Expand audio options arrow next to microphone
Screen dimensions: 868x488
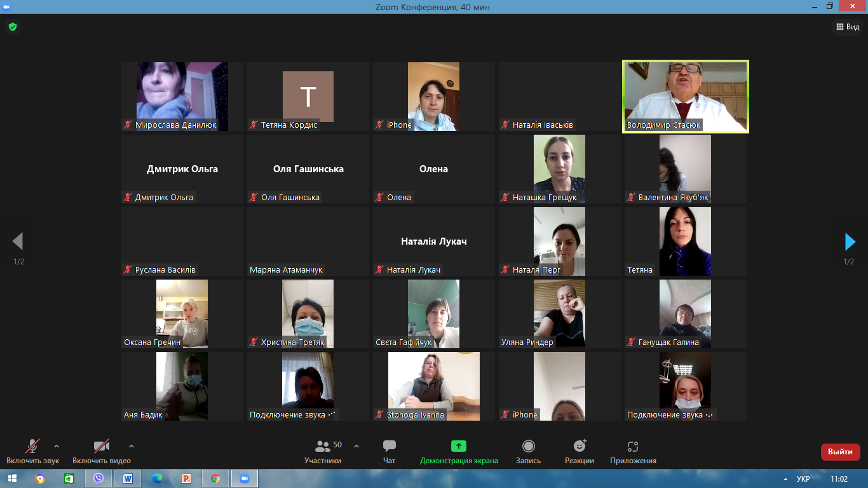coord(57,446)
